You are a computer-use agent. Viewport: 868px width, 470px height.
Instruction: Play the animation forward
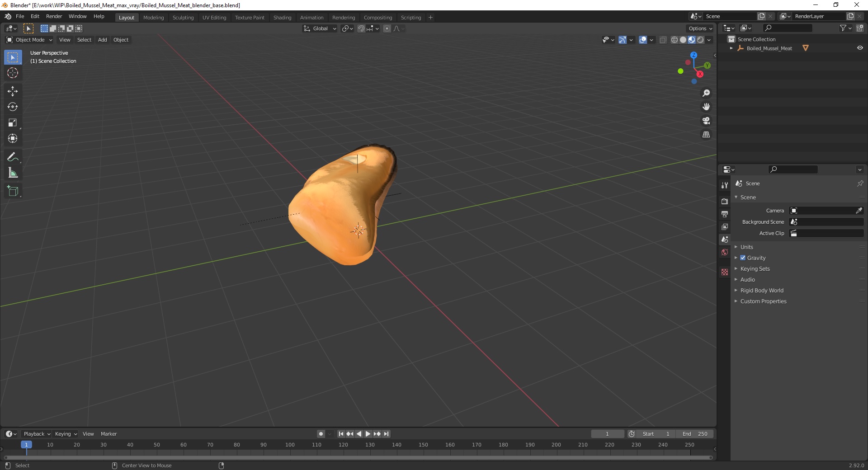(x=368, y=434)
